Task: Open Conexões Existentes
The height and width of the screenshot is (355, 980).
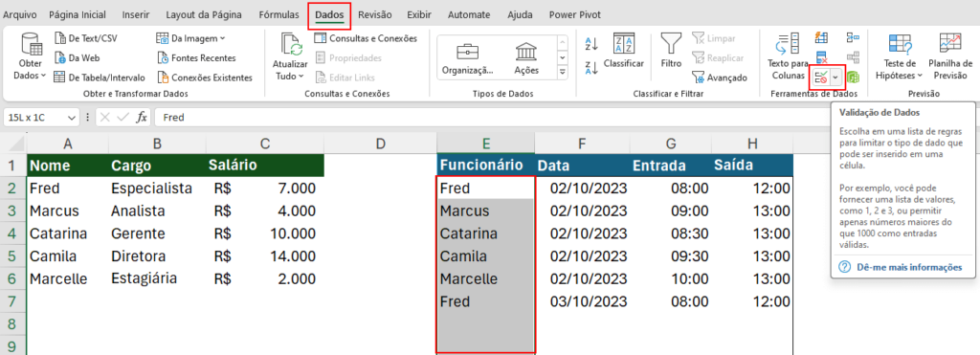Action: coord(205,78)
